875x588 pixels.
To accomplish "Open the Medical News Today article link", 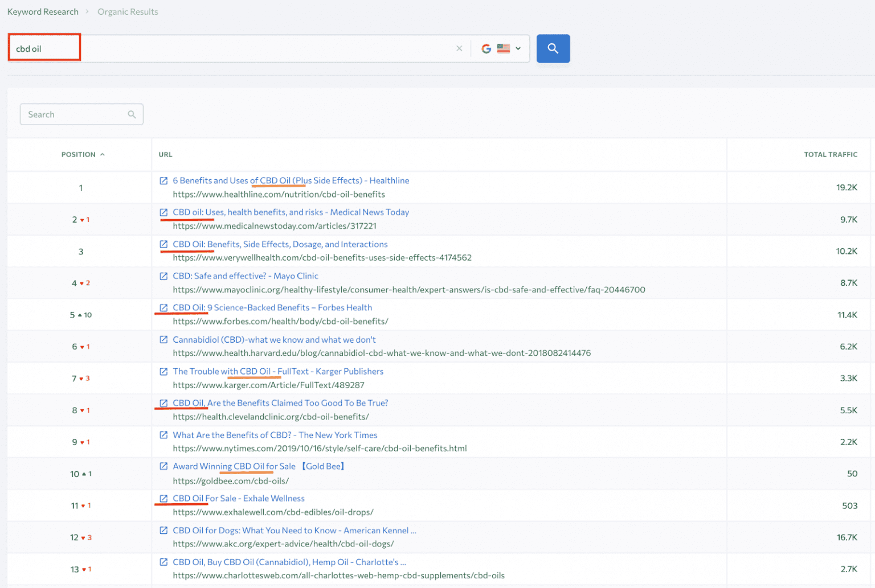I will coord(291,212).
